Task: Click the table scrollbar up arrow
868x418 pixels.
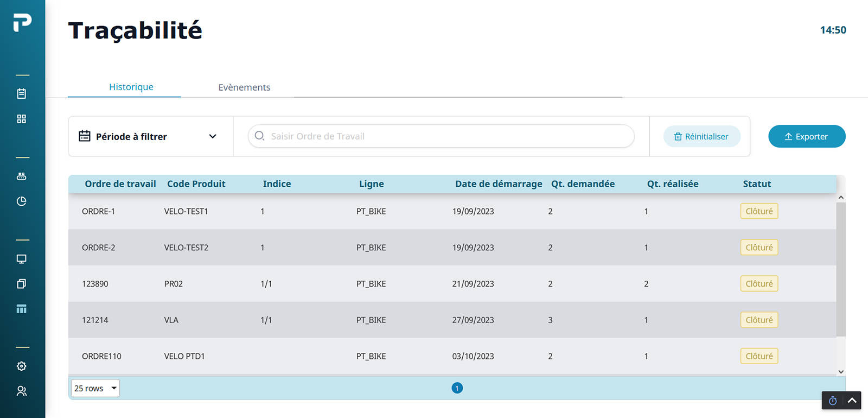Action: [841, 198]
